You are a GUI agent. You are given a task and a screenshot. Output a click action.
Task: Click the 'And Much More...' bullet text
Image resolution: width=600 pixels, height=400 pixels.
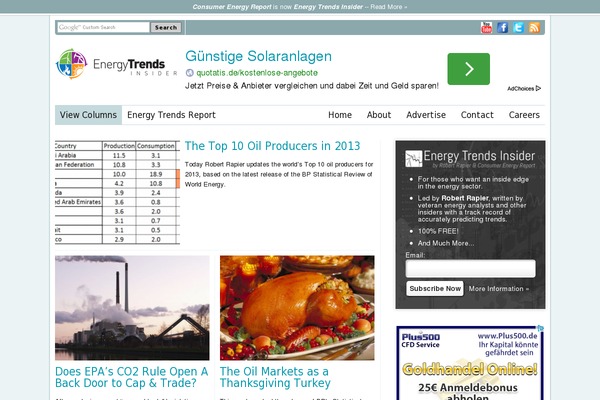tap(446, 243)
